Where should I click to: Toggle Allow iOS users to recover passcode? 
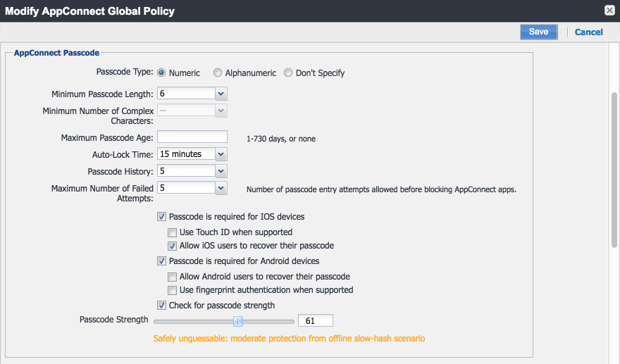[172, 246]
